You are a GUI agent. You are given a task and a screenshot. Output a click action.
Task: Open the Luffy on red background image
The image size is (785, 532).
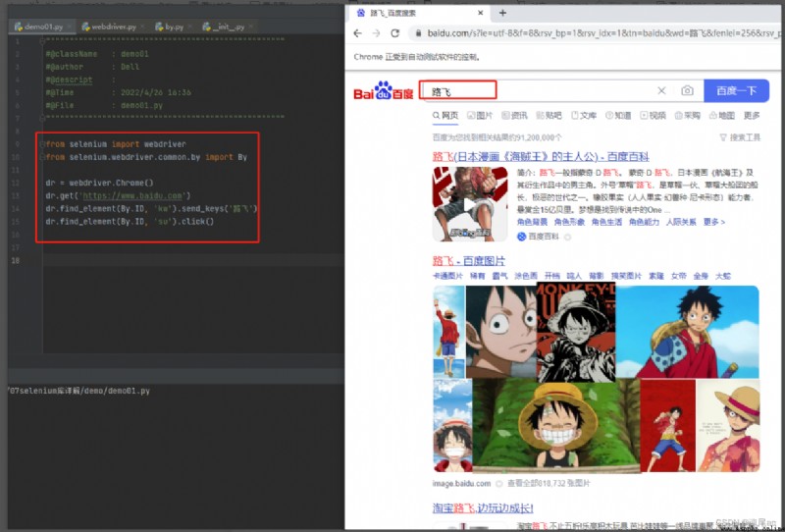coord(668,426)
